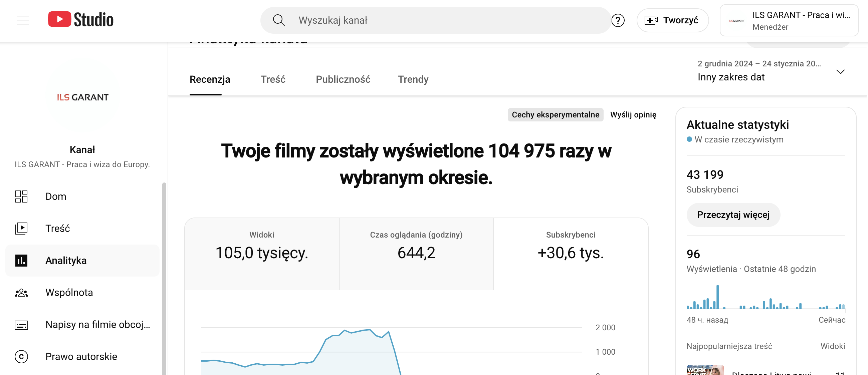
Task: Select the Czas oglądania (godziny) card
Action: tap(416, 254)
